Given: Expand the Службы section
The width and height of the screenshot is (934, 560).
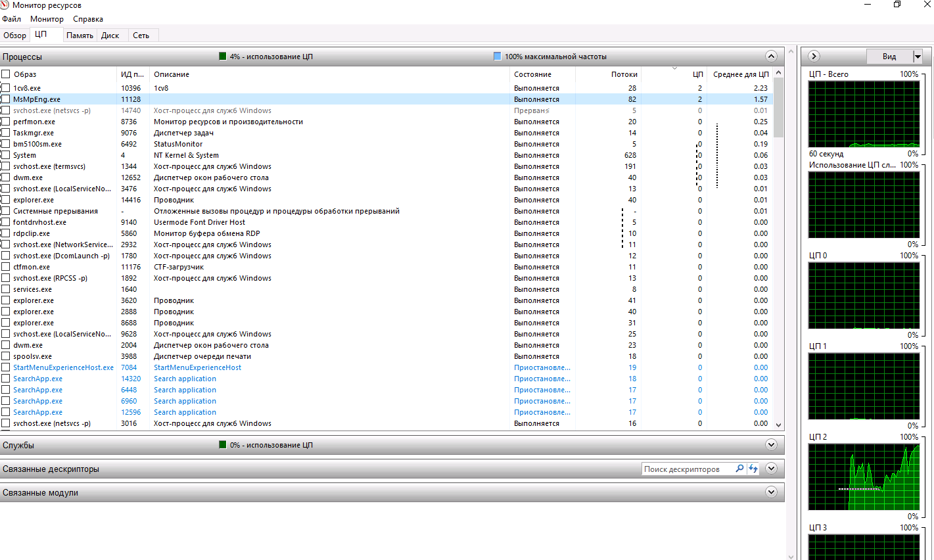Looking at the screenshot, I should coord(772,445).
